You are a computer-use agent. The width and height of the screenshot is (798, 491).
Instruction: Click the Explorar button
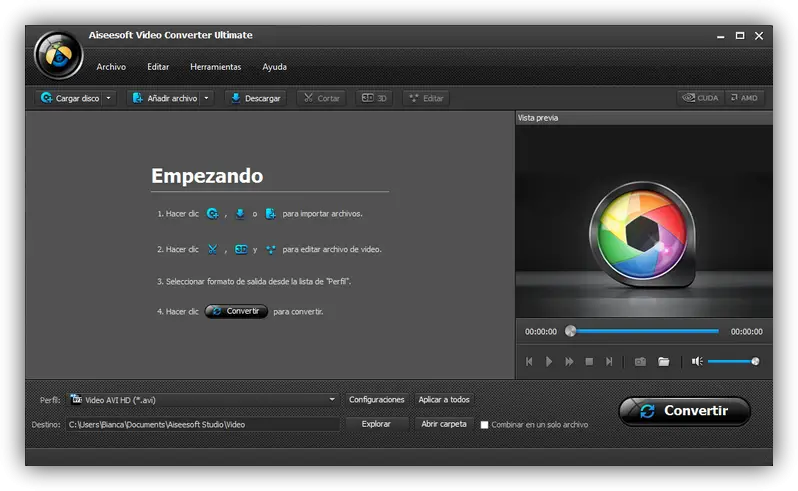pyautogui.click(x=376, y=424)
